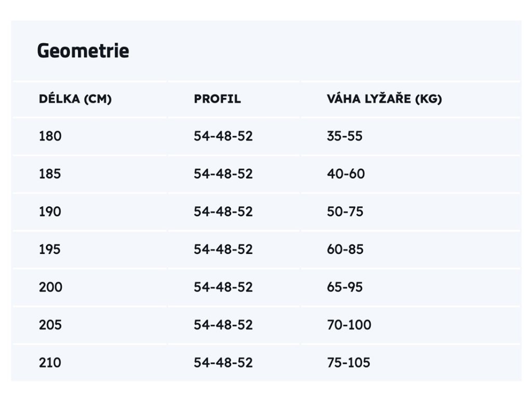Image resolution: width=532 pixels, height=399 pixels.
Task: Click the 180 length cell
Action: click(x=50, y=136)
